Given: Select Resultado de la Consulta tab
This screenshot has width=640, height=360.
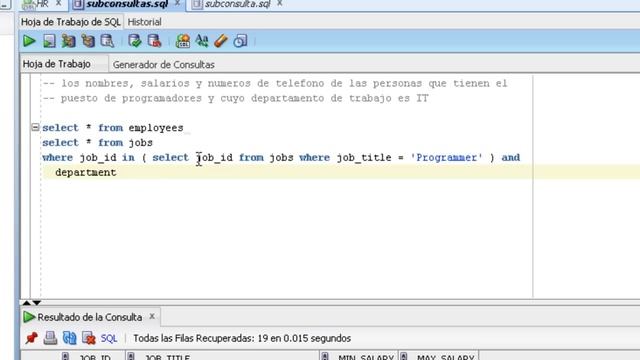Looking at the screenshot, I should coord(89,317).
